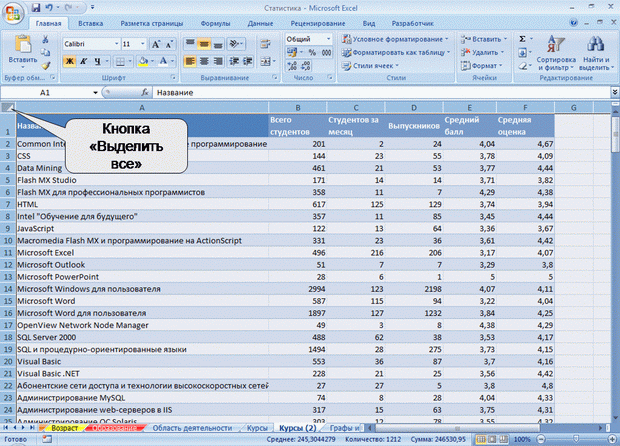
Task: Cut the selection with scissors icon
Action: coord(45,39)
